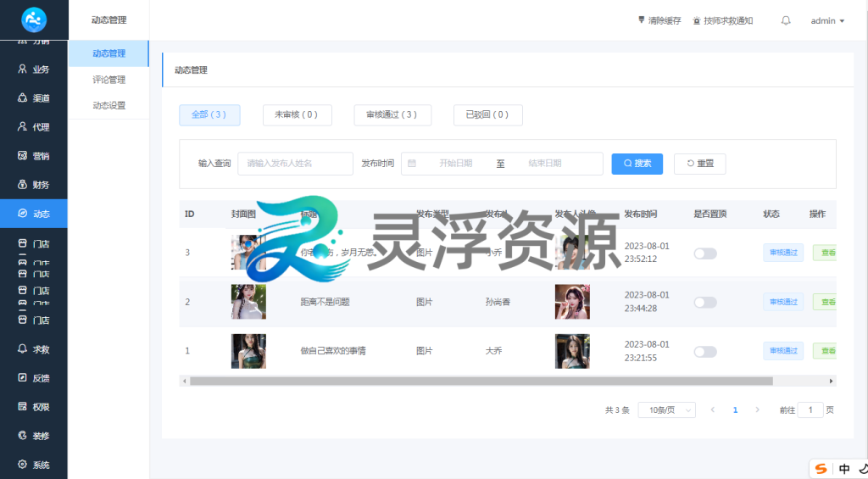Click the publish time 2023-08-01 23:21:55
Screen dimensions: 868x479
(647, 350)
